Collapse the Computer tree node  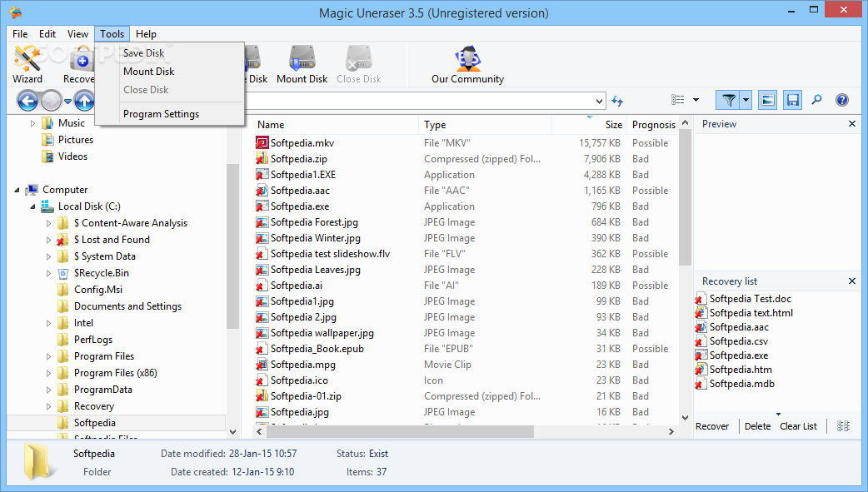tap(17, 190)
